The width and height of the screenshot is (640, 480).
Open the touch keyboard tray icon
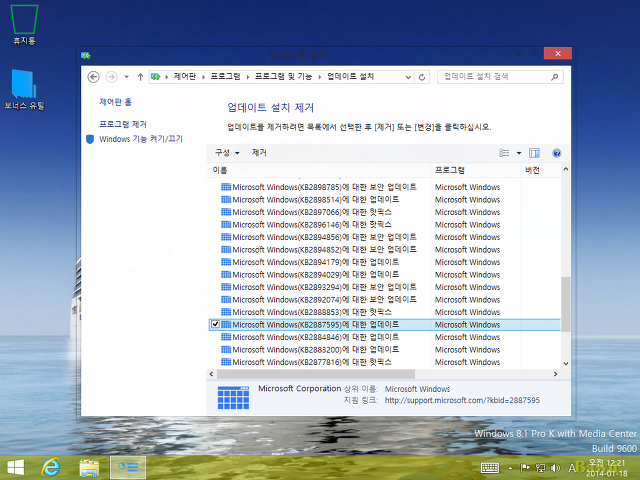[489, 468]
